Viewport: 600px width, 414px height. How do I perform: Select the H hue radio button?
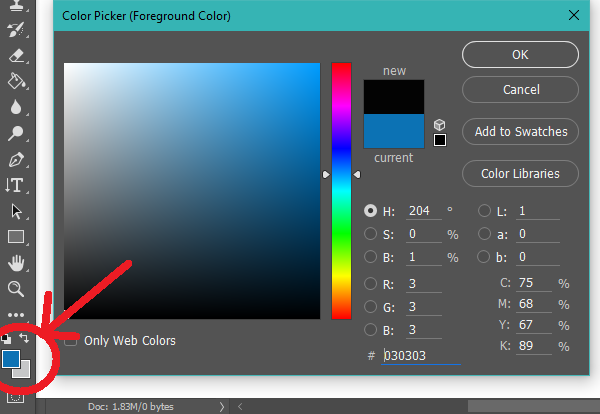point(370,210)
